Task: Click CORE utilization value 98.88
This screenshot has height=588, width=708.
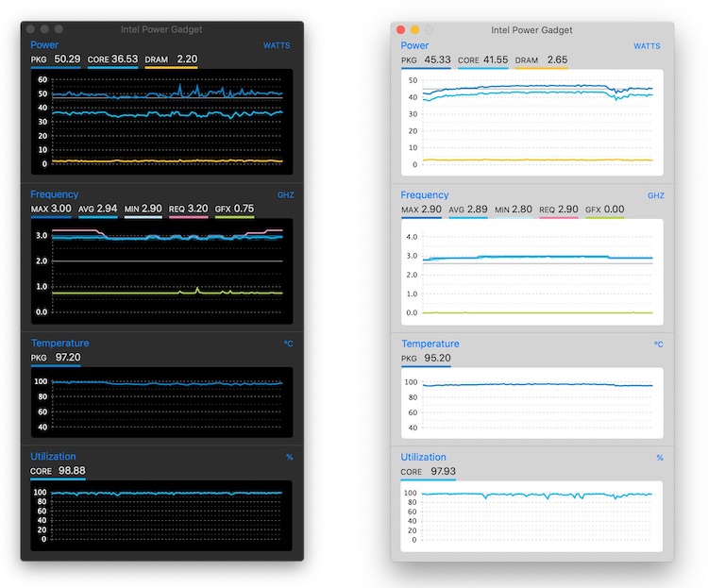Action: click(x=72, y=471)
